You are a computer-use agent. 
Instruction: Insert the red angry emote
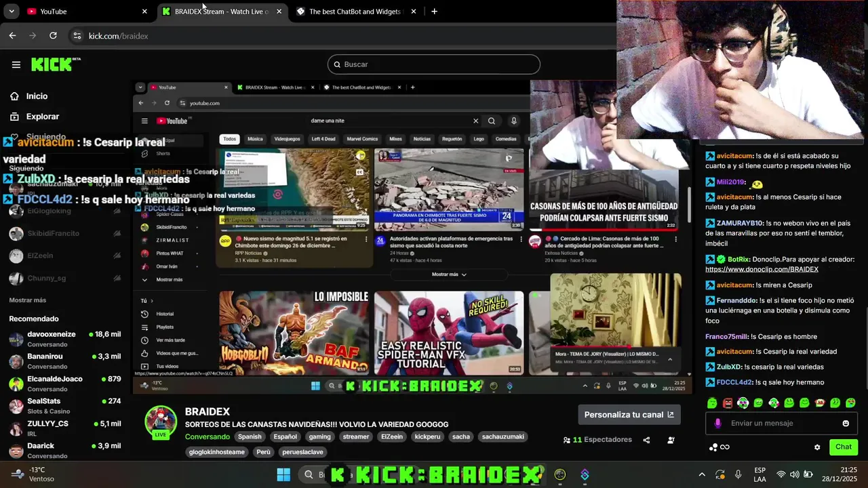coord(728,403)
